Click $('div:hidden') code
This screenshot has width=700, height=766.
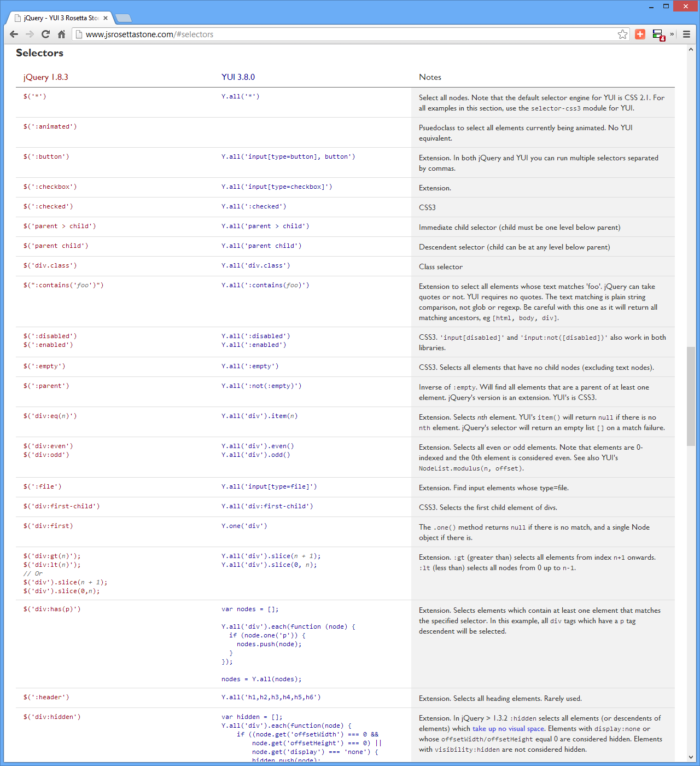point(52,717)
